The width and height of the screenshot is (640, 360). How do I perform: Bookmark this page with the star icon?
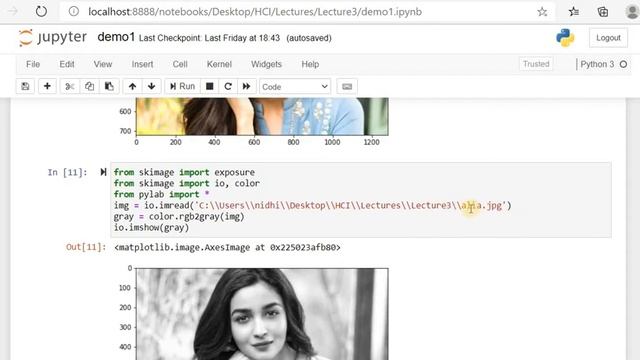click(x=542, y=12)
